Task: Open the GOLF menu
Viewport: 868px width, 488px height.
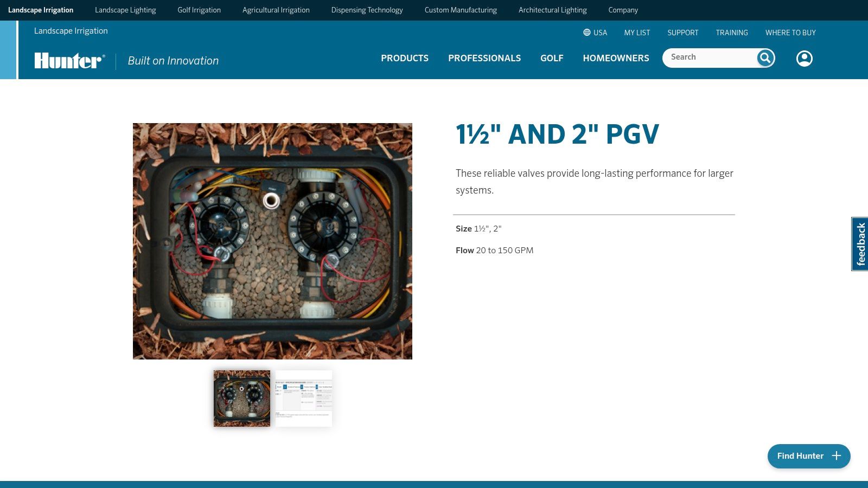Action: 552,58
